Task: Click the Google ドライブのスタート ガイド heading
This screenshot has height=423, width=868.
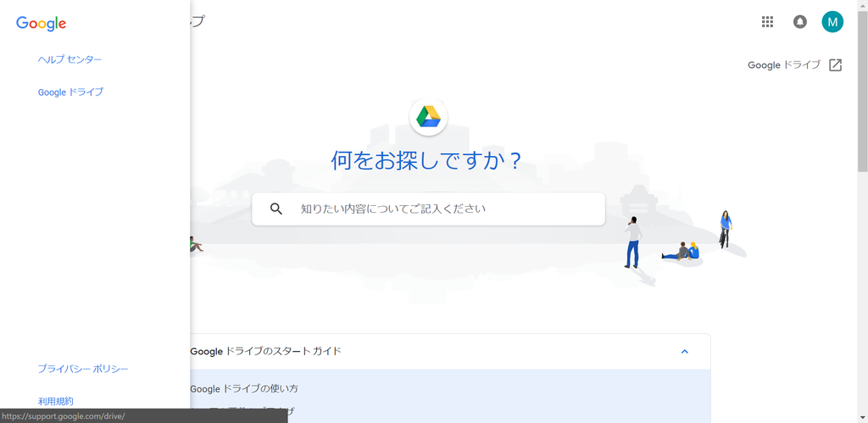Action: pos(265,351)
